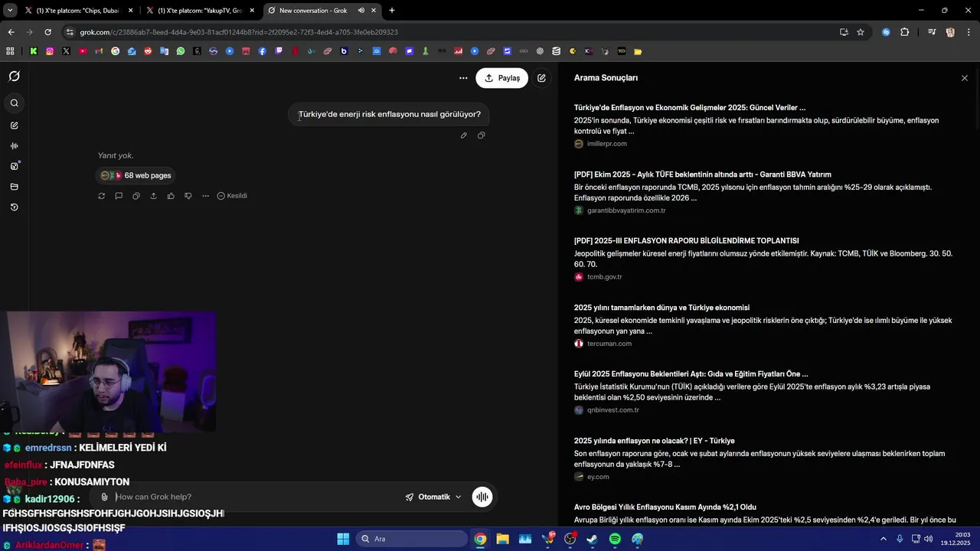The height and width of the screenshot is (551, 980).
Task: Open '2025 yılını tamamlarken dünya ve Türkiye ekonomisi'
Action: pyautogui.click(x=661, y=308)
